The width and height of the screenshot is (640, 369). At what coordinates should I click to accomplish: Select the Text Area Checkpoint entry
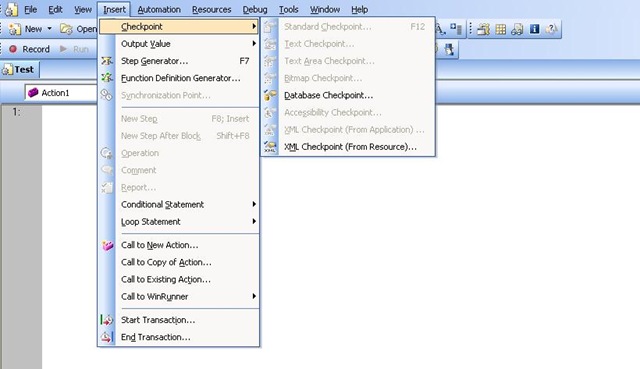tap(348, 61)
